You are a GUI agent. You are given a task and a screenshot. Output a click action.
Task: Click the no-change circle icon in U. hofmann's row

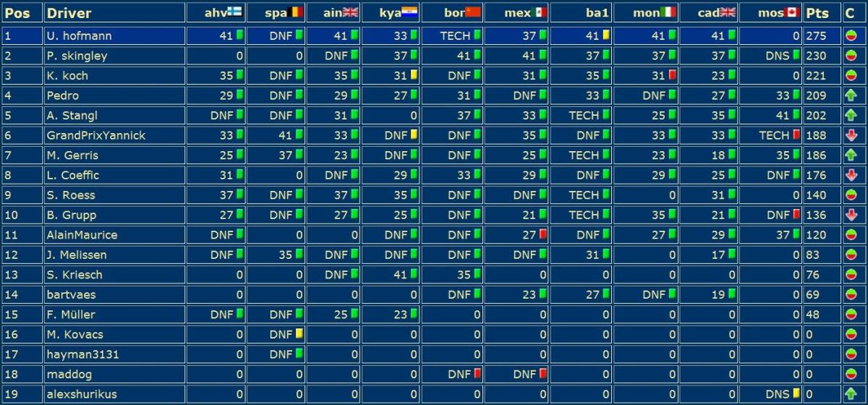pos(851,35)
